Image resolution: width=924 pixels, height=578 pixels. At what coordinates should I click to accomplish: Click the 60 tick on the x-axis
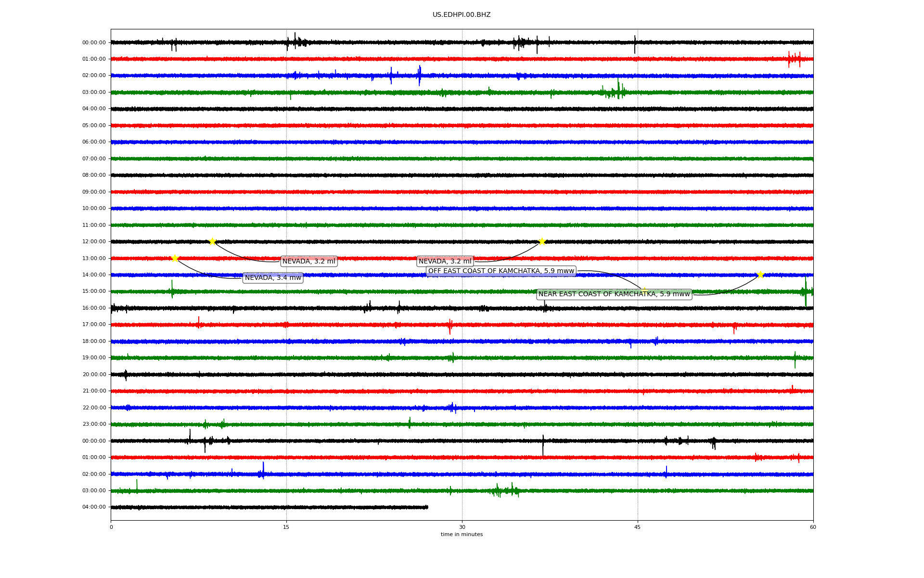coord(813,527)
